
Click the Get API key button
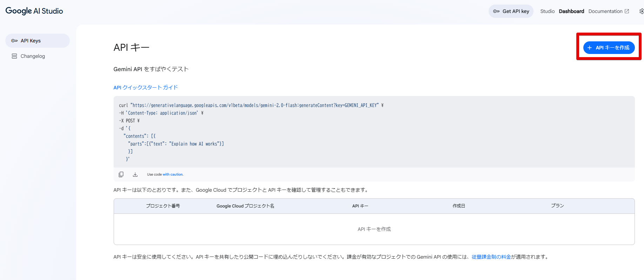tap(511, 11)
